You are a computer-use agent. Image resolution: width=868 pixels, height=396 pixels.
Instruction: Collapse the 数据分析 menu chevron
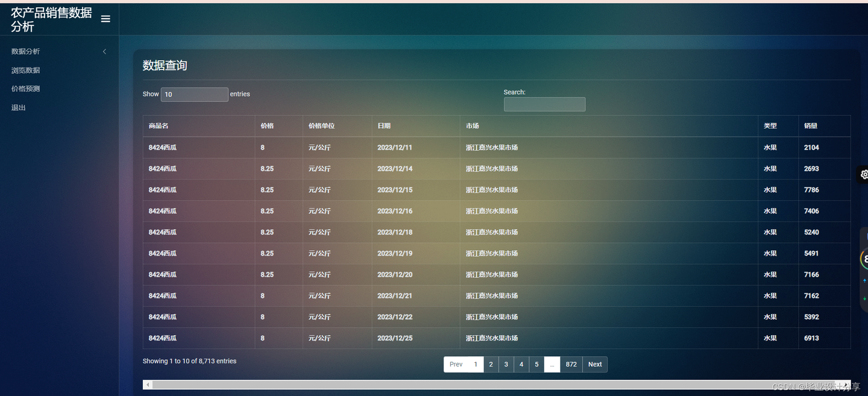point(104,52)
